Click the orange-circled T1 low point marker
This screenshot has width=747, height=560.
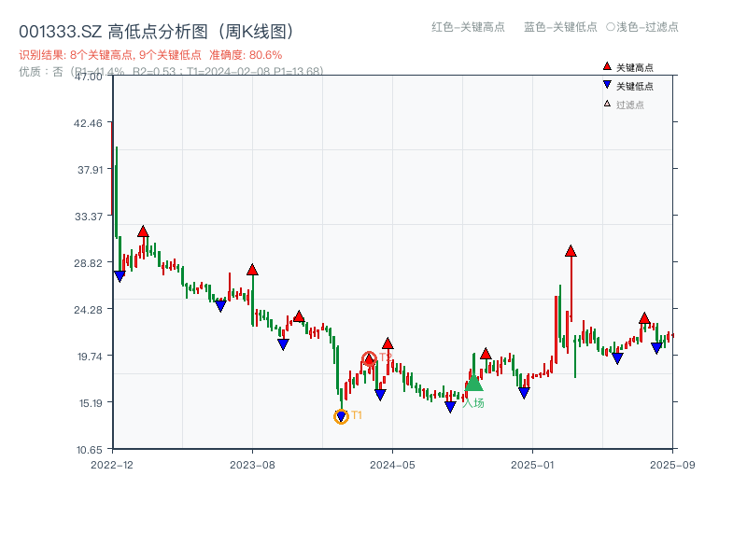click(x=341, y=416)
